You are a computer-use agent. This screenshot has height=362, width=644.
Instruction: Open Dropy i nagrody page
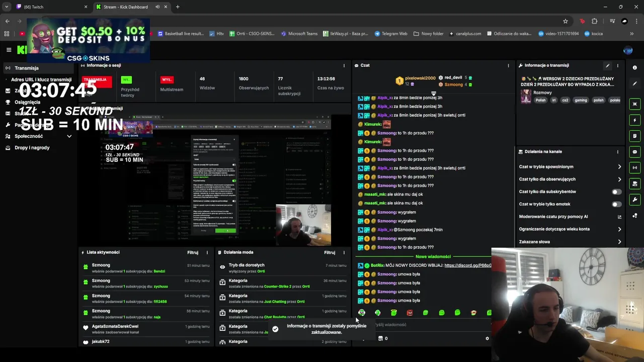(32, 148)
